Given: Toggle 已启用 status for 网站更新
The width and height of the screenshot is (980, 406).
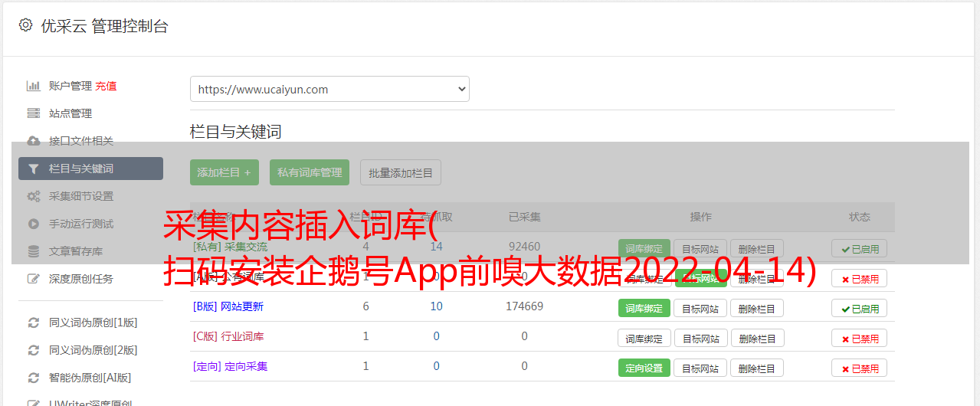Looking at the screenshot, I should 860,308.
